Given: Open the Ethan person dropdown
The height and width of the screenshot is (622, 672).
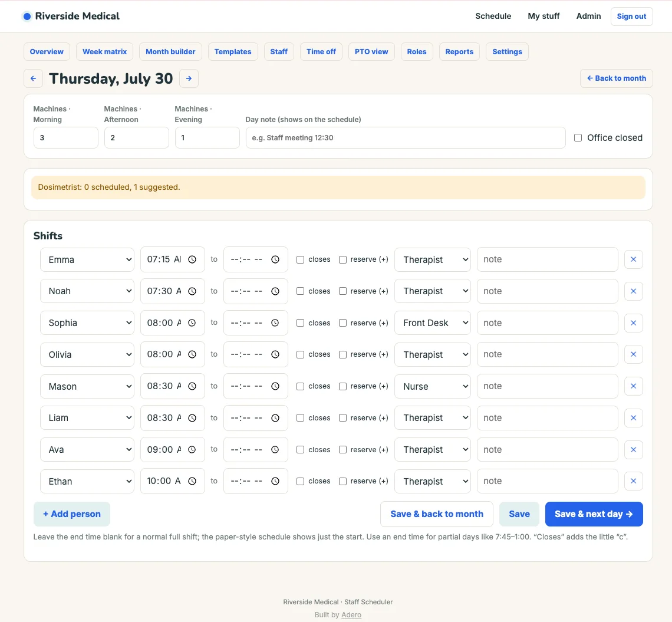Looking at the screenshot, I should tap(87, 481).
